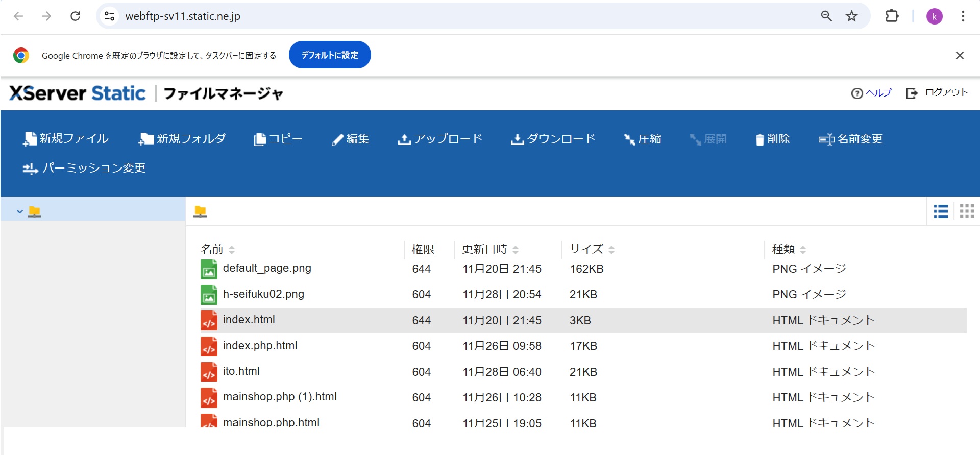This screenshot has width=980, height=455.
Task: Compress the selection using 圧縮
Action: 643,139
